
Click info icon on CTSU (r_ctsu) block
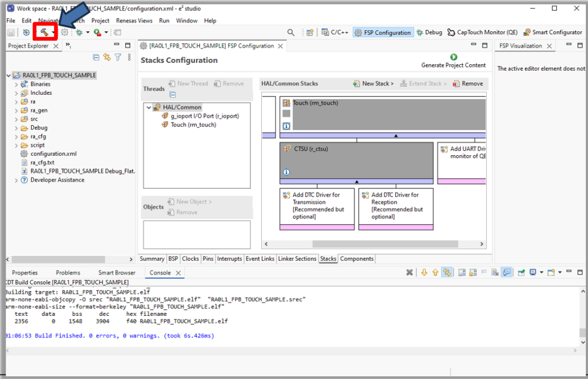(x=286, y=172)
